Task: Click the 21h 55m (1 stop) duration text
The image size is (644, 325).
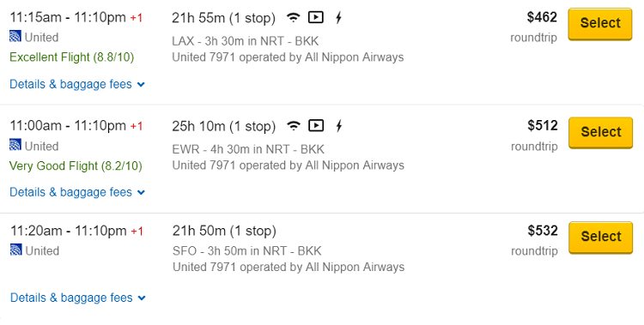Action: click(x=223, y=18)
